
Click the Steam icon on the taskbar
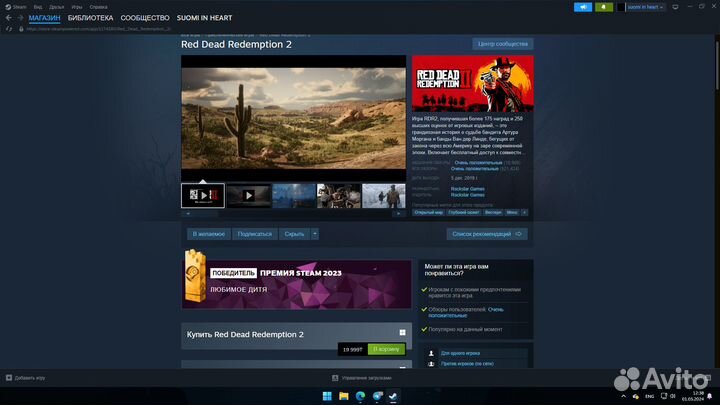point(394,396)
